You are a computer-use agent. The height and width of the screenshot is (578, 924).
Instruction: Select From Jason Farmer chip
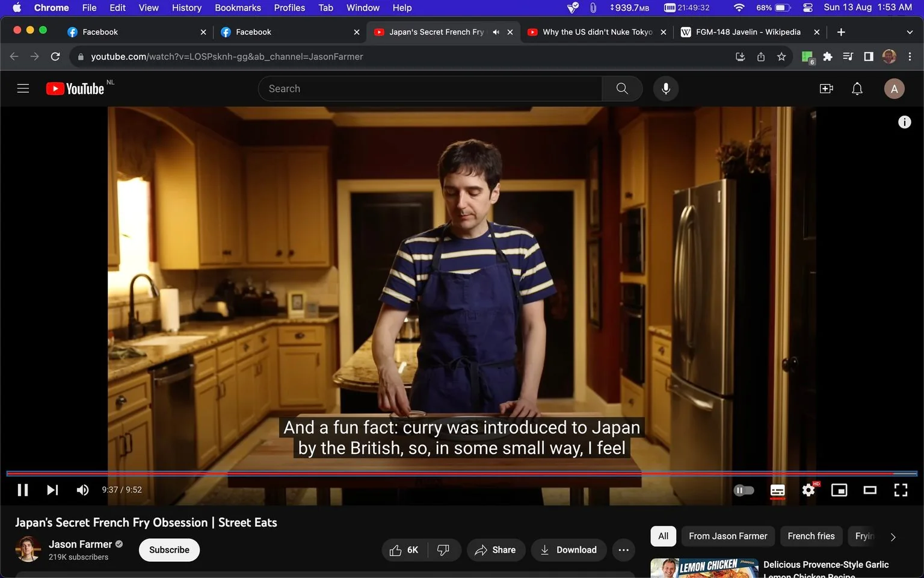click(728, 536)
